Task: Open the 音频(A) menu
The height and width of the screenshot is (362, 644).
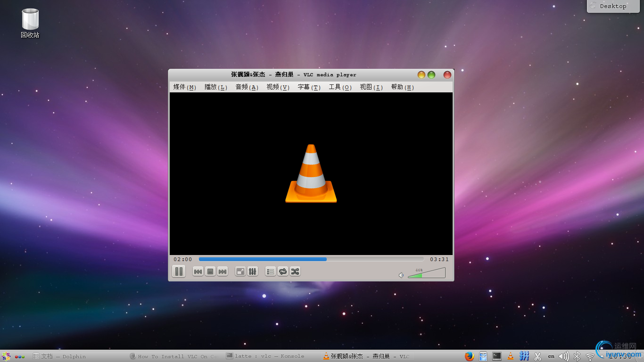Action: [x=247, y=87]
